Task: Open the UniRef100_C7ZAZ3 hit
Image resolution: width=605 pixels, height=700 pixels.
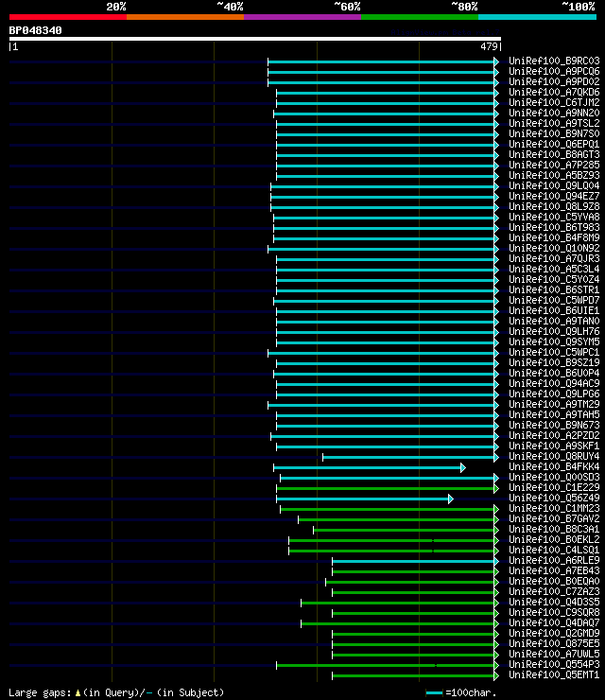Action: 554,591
